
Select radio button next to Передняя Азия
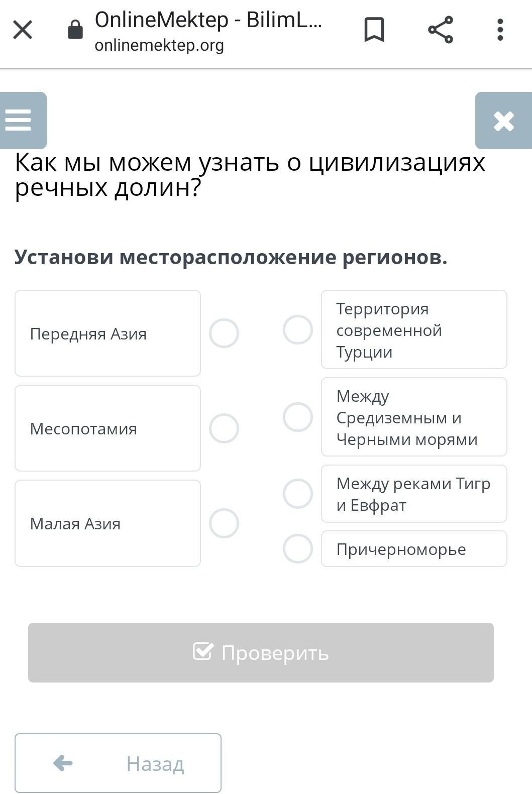click(x=224, y=333)
